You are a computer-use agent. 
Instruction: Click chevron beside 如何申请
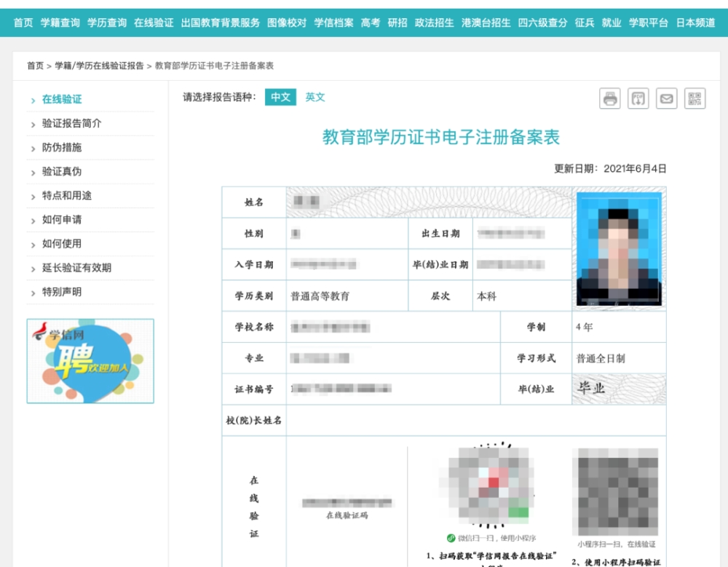33,221
